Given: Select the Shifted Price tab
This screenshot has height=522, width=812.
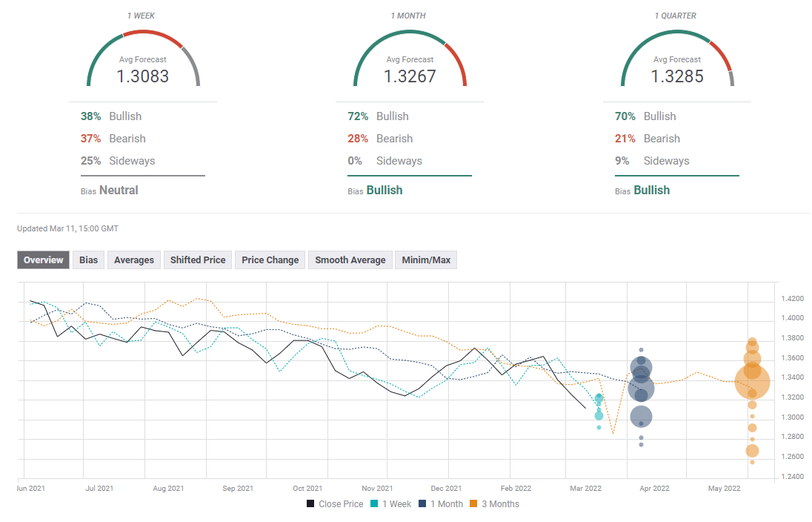Looking at the screenshot, I should pos(198,260).
